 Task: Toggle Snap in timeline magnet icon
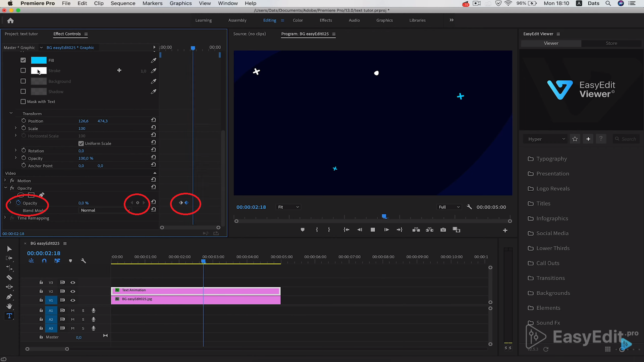pos(44,261)
